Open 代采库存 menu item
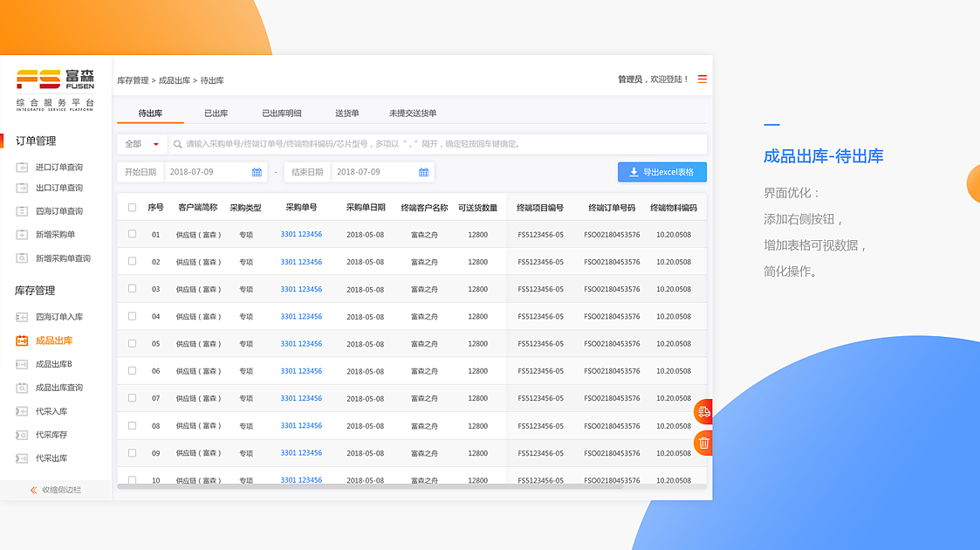 pos(51,435)
